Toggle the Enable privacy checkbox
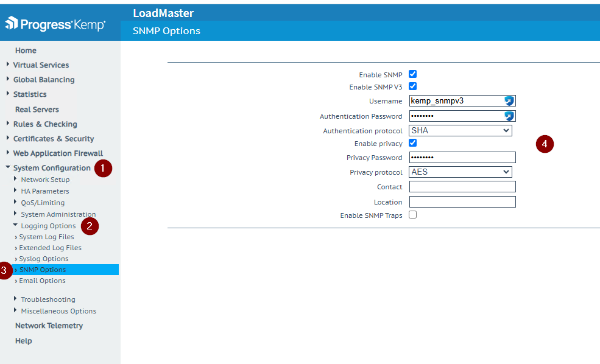The height and width of the screenshot is (364, 600). pyautogui.click(x=412, y=143)
